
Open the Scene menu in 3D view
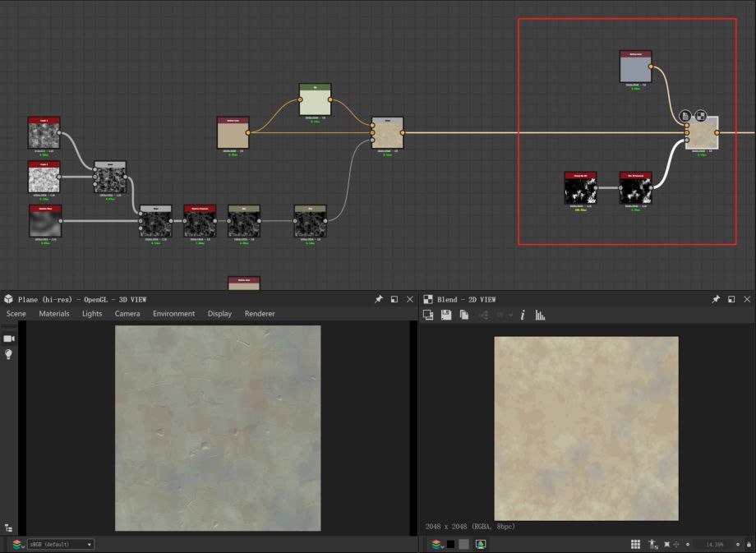16,313
